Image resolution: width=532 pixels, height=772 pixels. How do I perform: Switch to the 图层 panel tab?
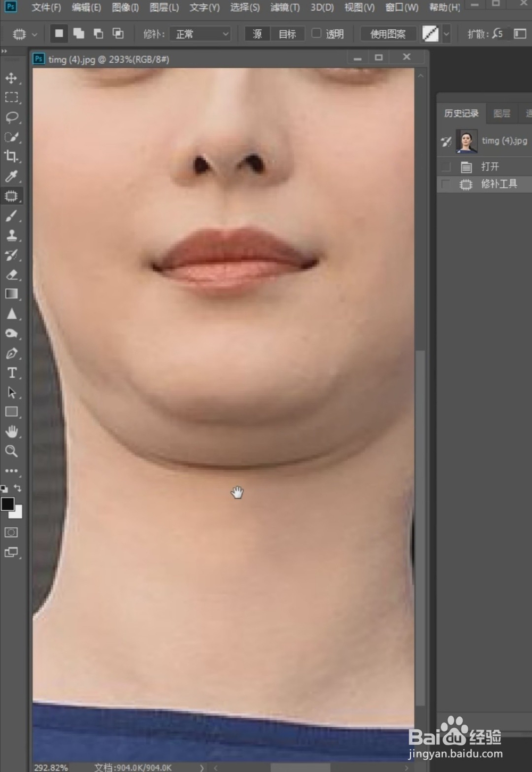coord(502,113)
